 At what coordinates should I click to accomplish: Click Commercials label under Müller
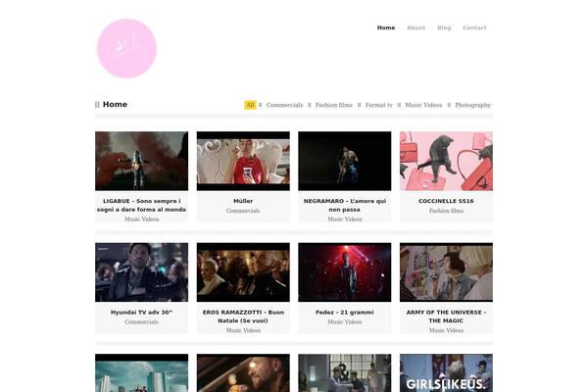coord(243,211)
